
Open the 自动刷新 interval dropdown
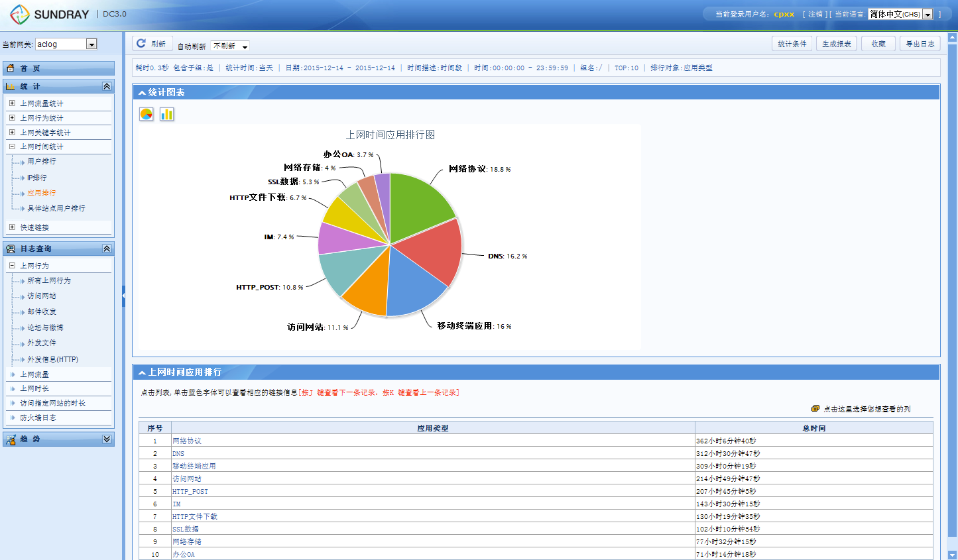tap(244, 46)
